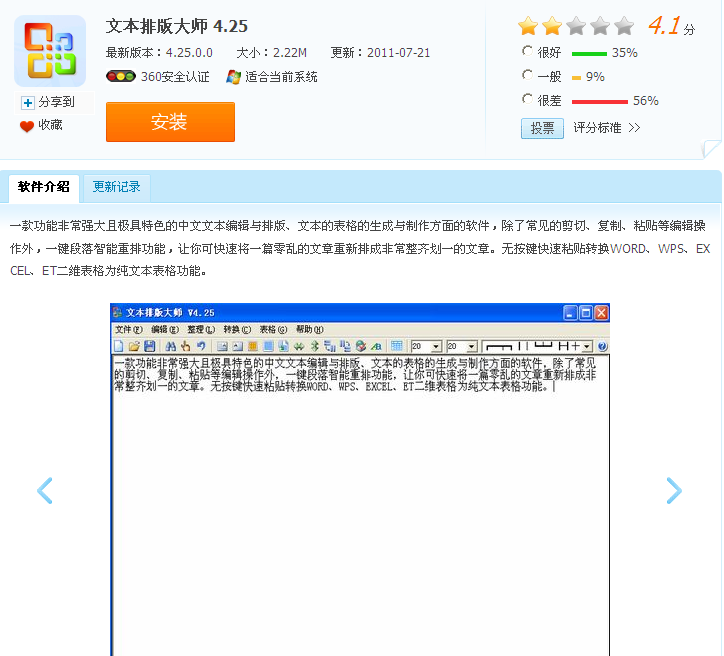
Task: Click the next screenshot right arrow
Action: point(674,490)
